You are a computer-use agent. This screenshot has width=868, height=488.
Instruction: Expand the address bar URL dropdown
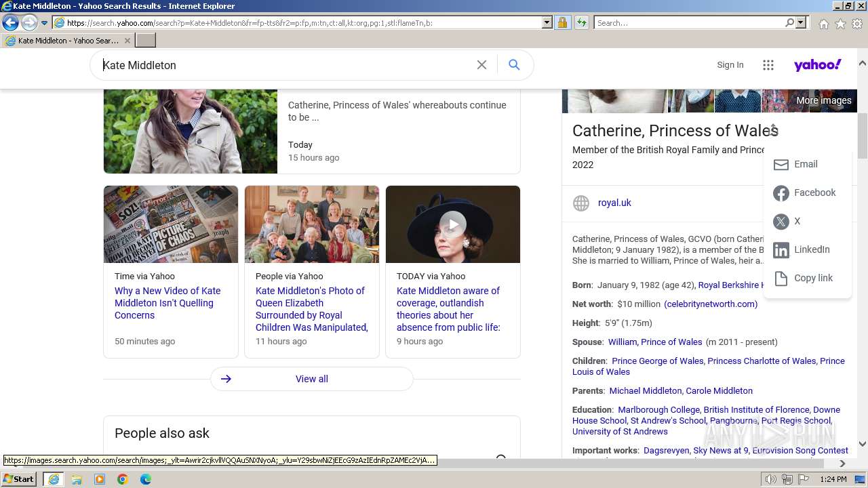point(547,23)
